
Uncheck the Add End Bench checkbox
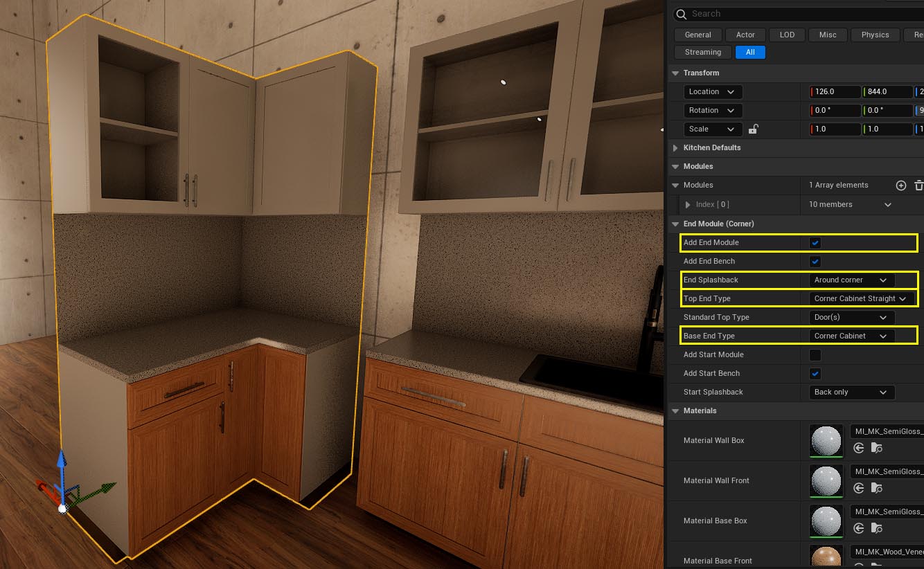(815, 261)
